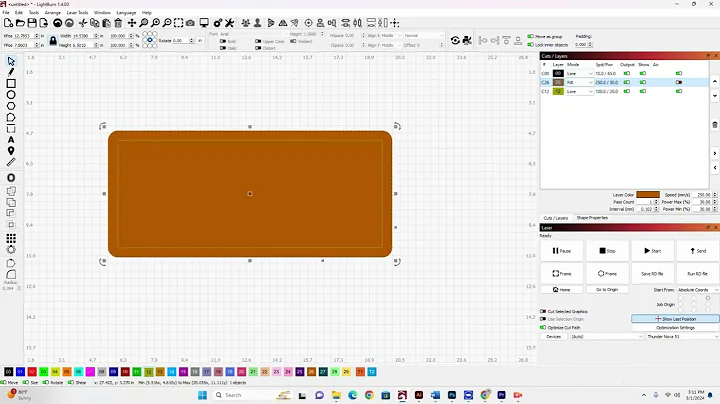Viewport: 720px width, 404px height.
Task: Pick the red 02 palette color
Action: pos(32,371)
